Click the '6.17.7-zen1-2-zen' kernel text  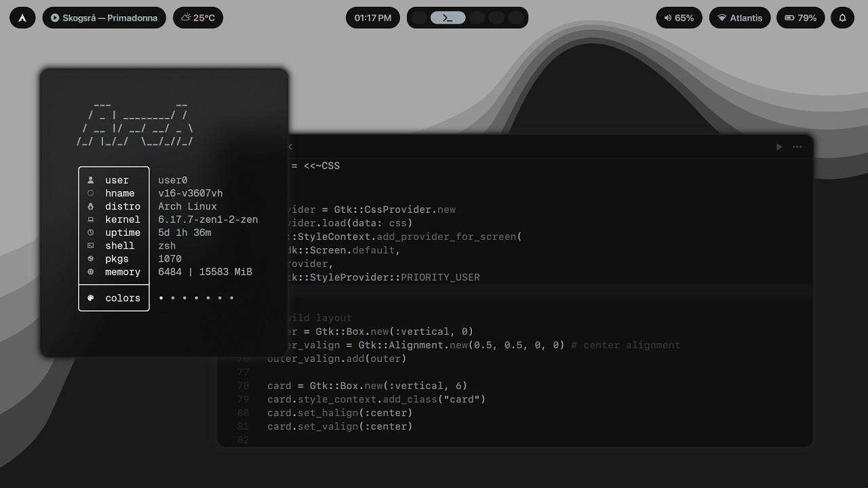[x=208, y=220]
